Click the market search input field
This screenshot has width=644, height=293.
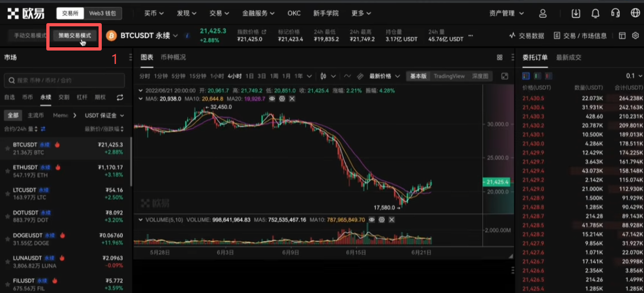[64, 80]
